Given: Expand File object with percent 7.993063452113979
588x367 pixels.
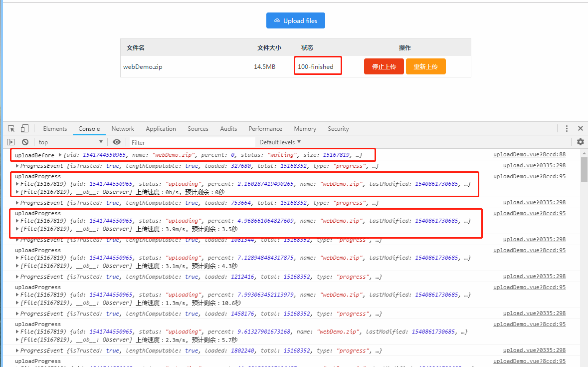Looking at the screenshot, I should coord(17,295).
